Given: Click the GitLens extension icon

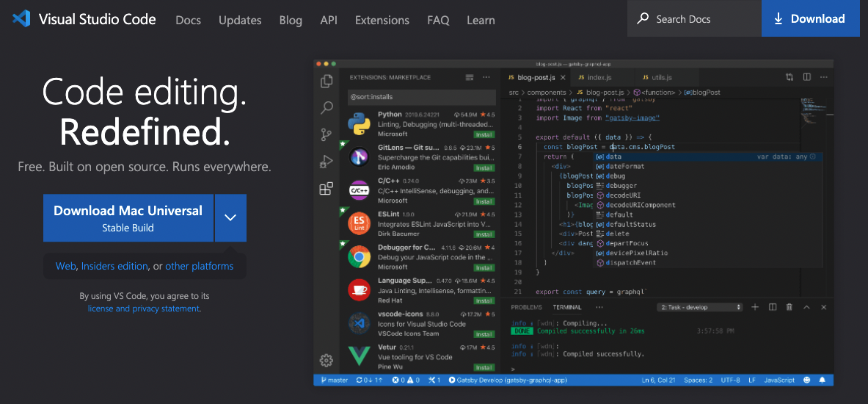Looking at the screenshot, I should pos(359,157).
